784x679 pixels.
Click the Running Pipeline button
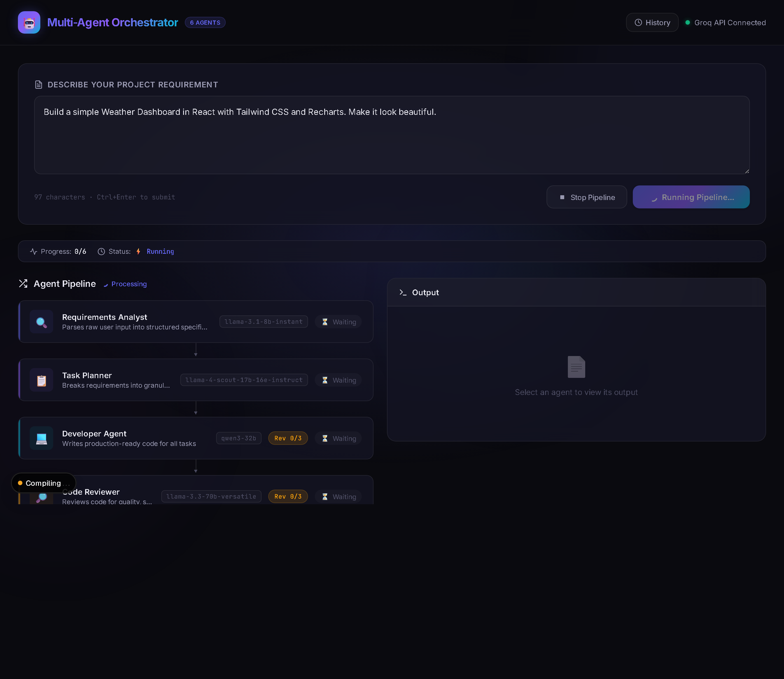pyautogui.click(x=691, y=197)
